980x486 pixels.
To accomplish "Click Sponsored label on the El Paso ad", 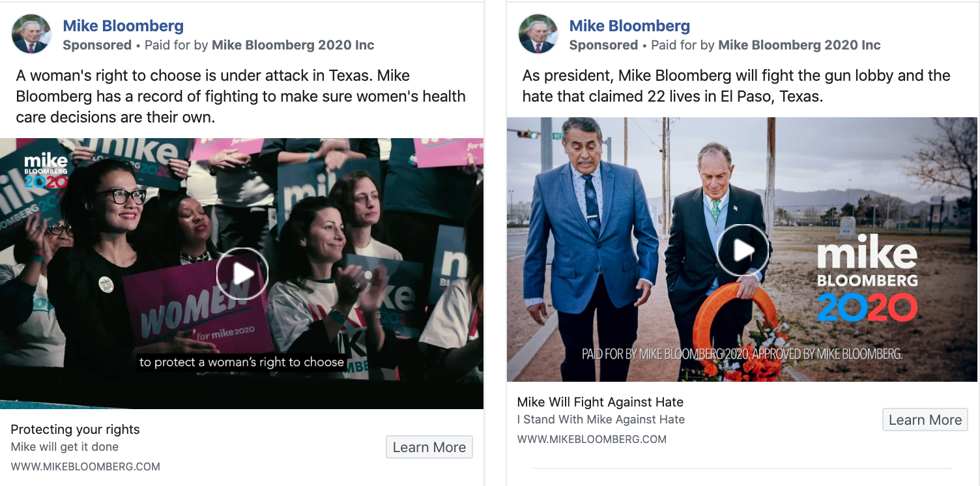I will tap(603, 45).
